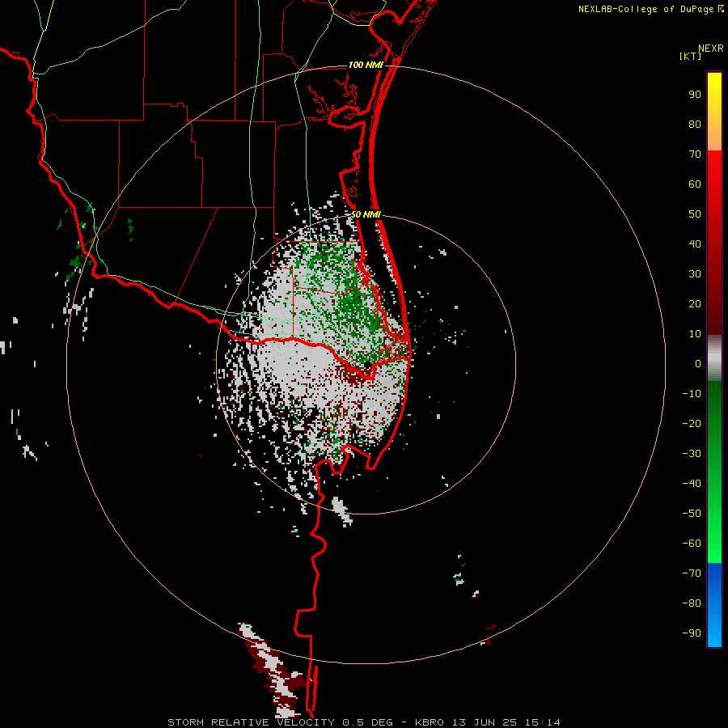Viewport: 728px width, 728px height.
Task: Click the -80 knot scale label
Action: point(692,603)
